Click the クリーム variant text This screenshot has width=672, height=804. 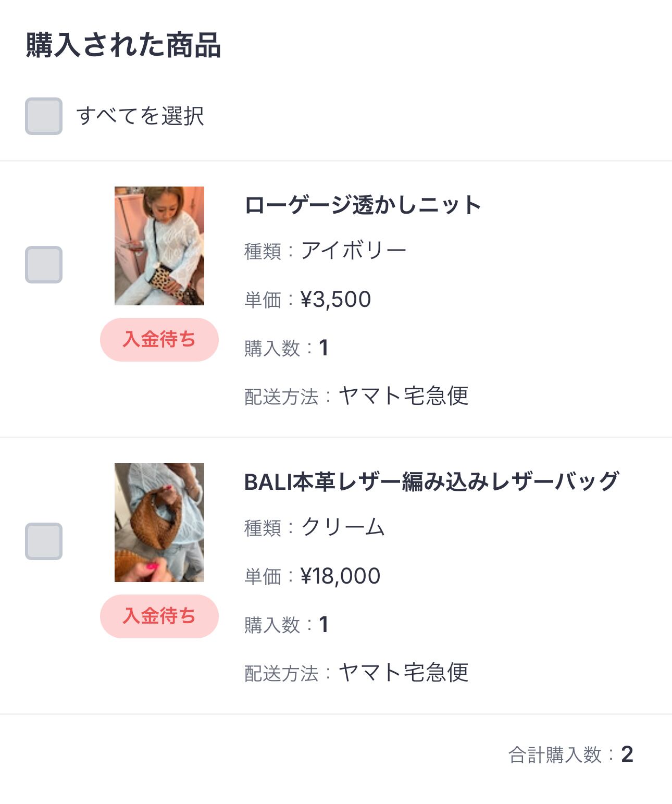tap(343, 528)
